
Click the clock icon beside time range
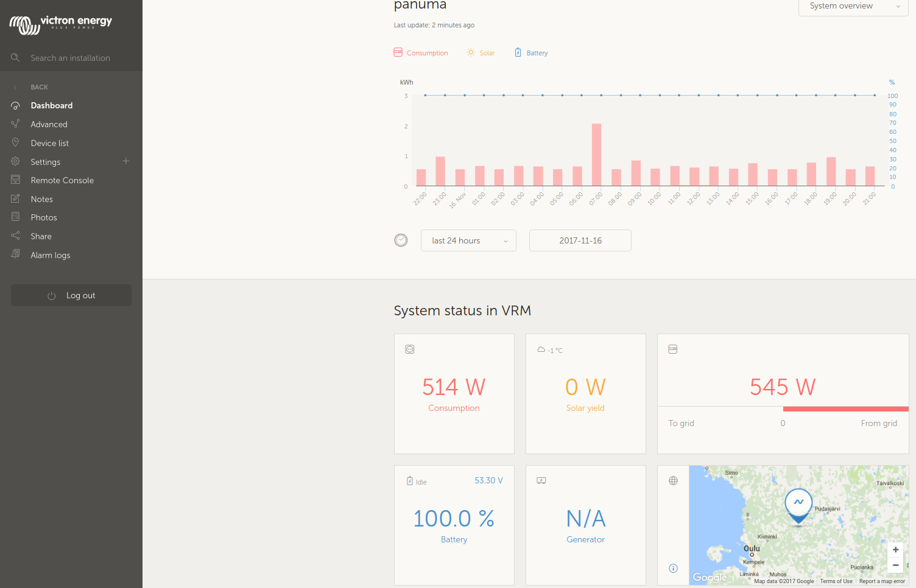pyautogui.click(x=401, y=240)
